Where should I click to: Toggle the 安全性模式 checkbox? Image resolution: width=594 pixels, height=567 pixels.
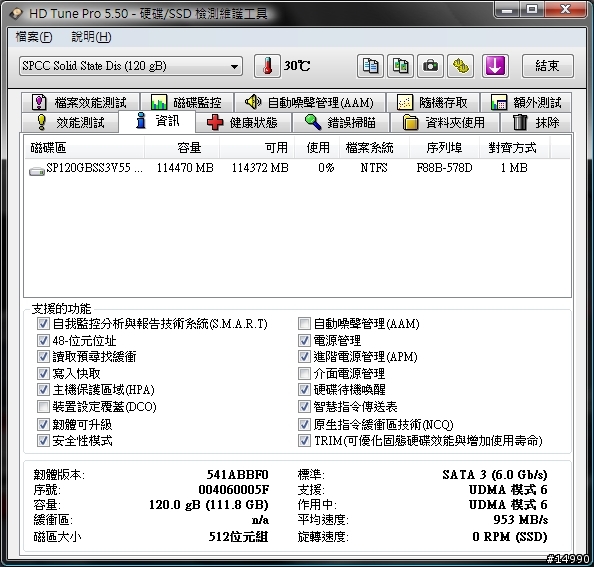(x=43, y=440)
